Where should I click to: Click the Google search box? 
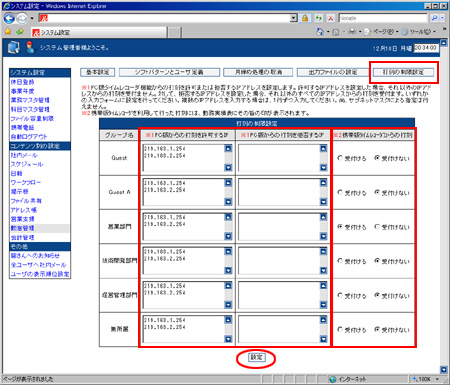coord(382,18)
